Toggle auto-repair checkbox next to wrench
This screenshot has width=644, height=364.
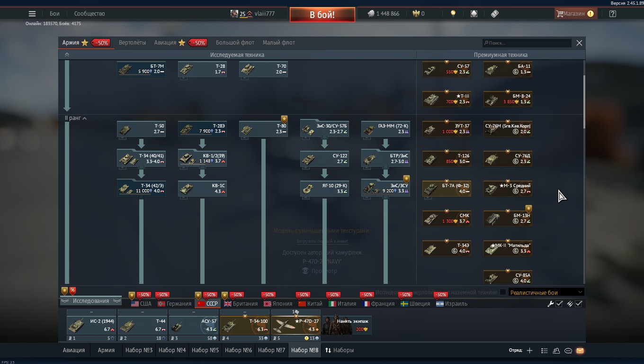pos(559,304)
